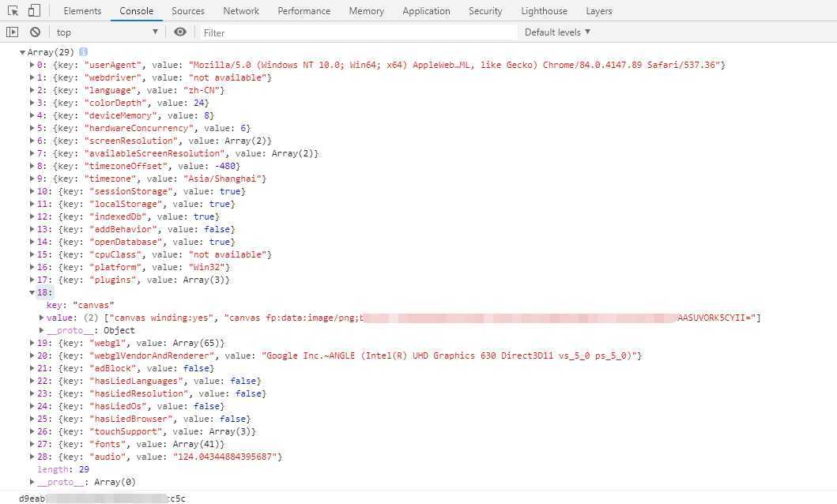The image size is (837, 504).
Task: Collapse item 18 canvas entry
Action: 32,292
